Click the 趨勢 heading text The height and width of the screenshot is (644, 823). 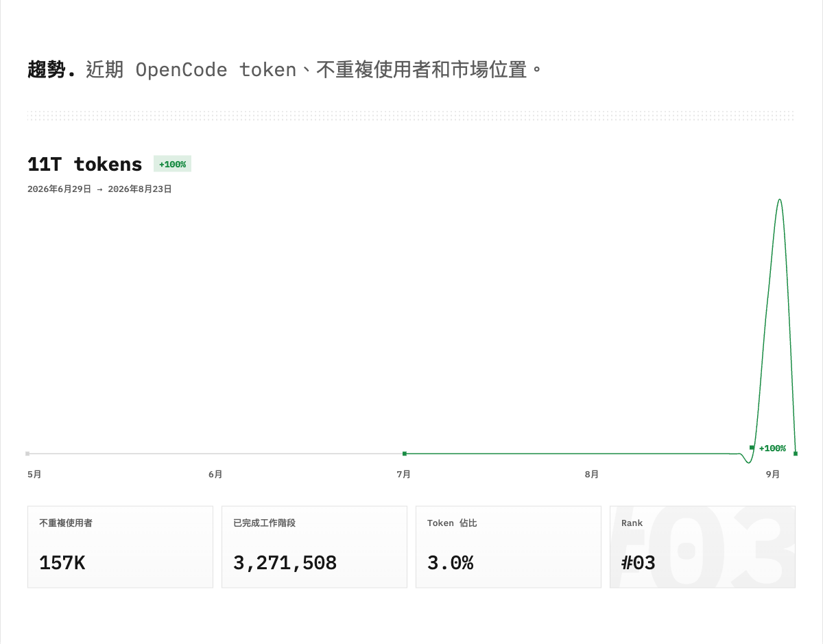pos(51,69)
